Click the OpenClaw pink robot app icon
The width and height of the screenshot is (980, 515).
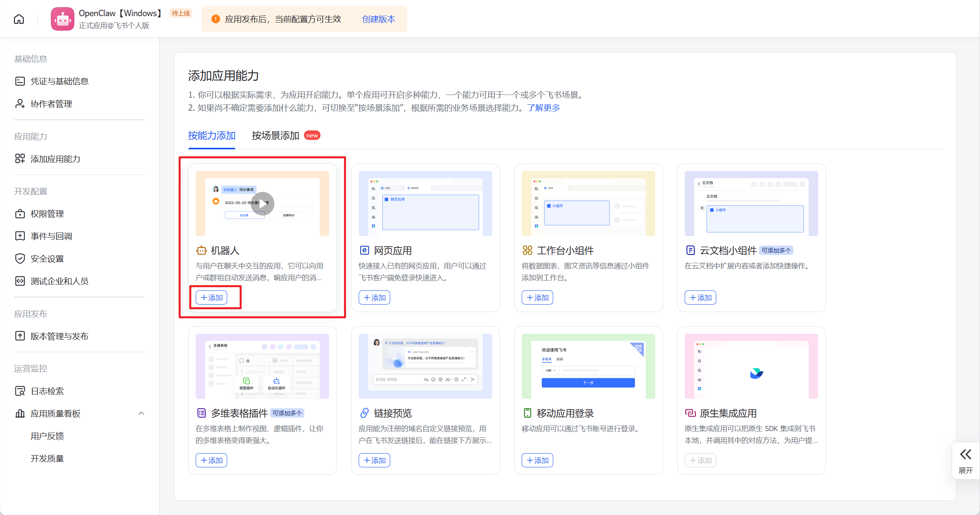pos(62,19)
